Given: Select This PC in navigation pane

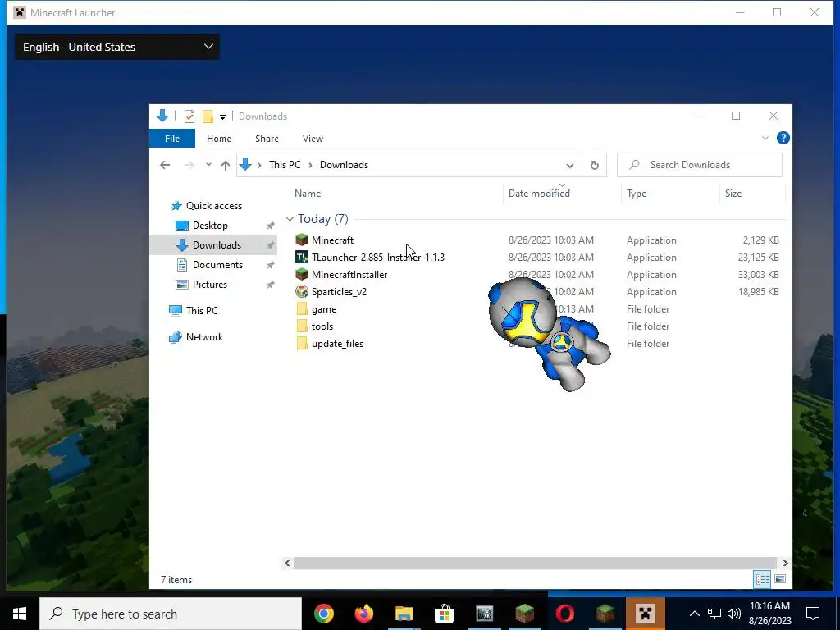Looking at the screenshot, I should [202, 311].
